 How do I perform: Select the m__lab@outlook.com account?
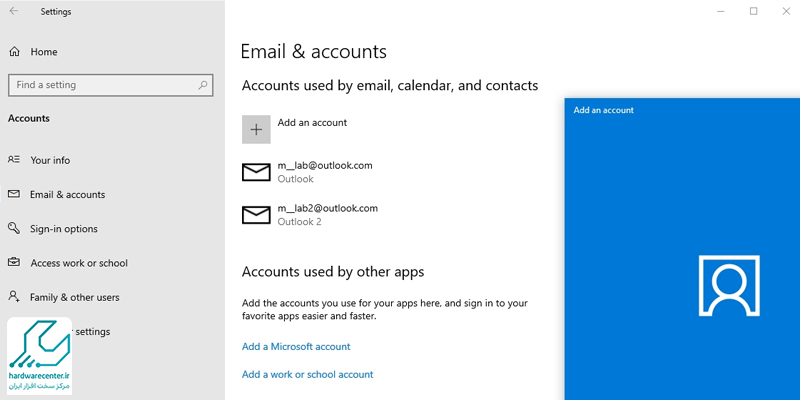click(x=325, y=165)
